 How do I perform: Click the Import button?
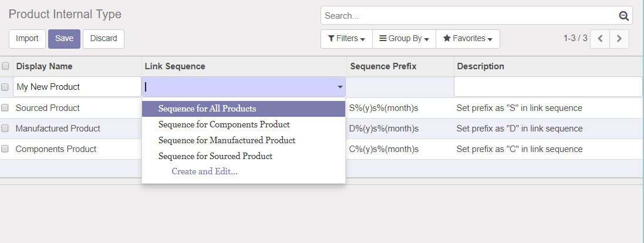tap(27, 39)
